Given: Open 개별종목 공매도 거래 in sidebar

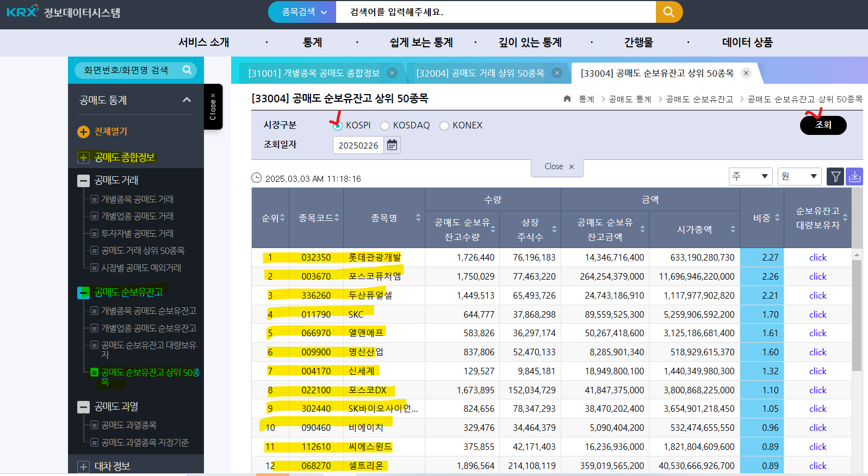Looking at the screenshot, I should pos(137,200).
